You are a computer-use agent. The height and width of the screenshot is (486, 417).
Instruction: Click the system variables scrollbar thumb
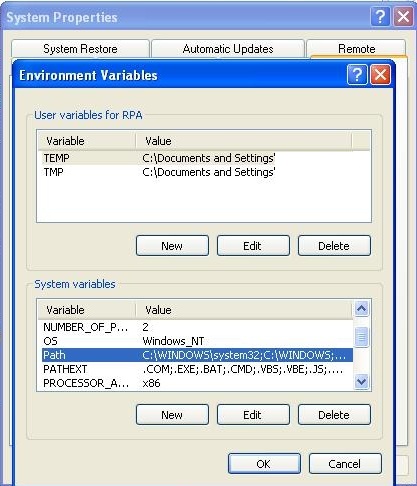[362, 337]
